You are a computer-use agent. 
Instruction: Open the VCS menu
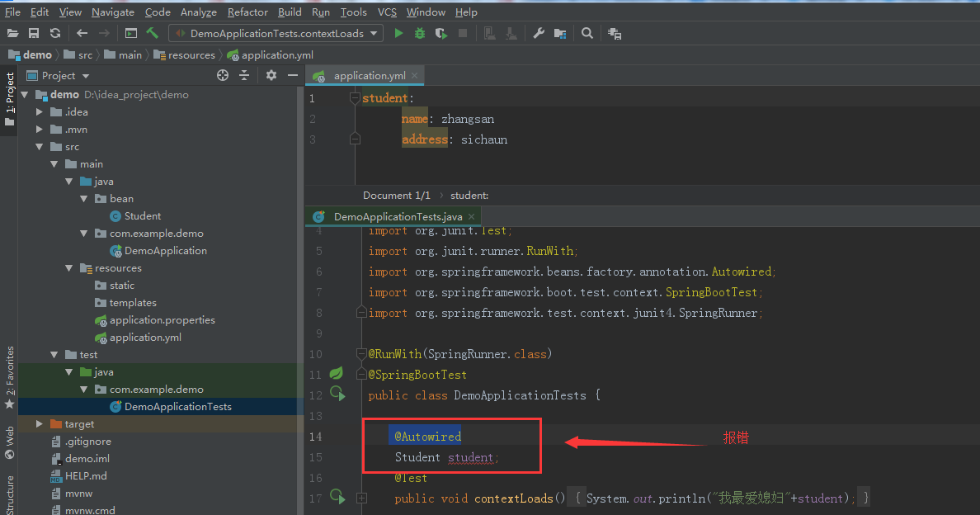387,12
